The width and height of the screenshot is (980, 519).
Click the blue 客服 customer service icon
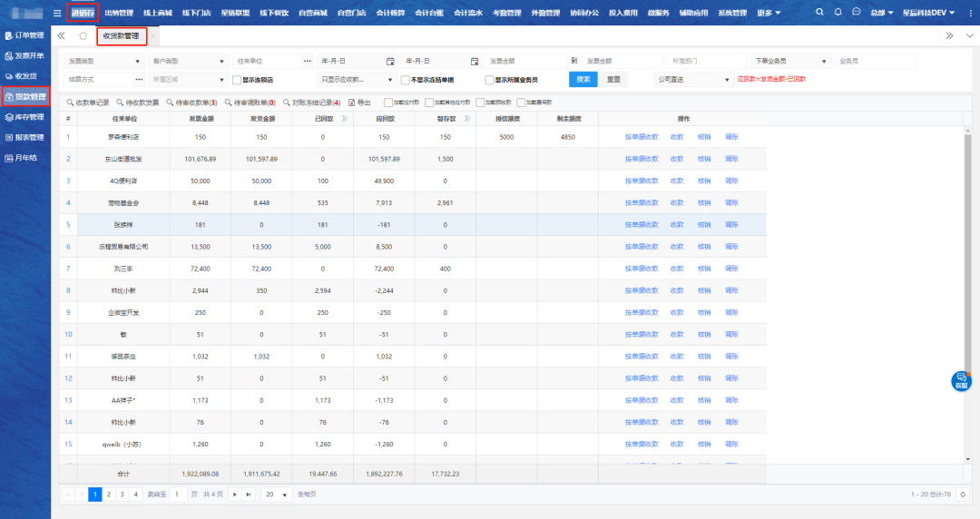pos(961,381)
